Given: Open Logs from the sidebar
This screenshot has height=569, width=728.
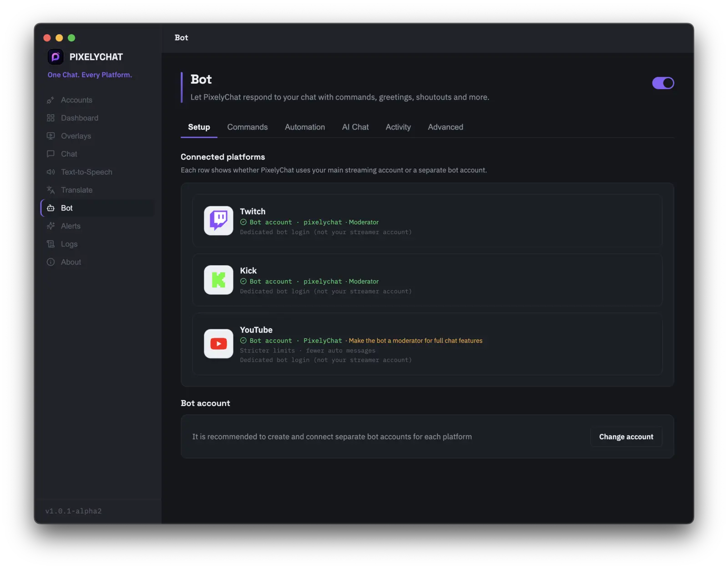Looking at the screenshot, I should click(x=97, y=244).
